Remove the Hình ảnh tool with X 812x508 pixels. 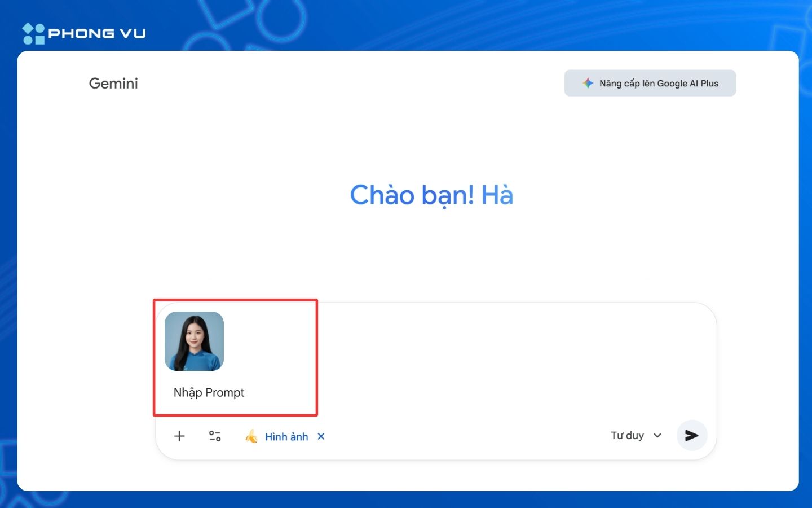click(x=321, y=436)
